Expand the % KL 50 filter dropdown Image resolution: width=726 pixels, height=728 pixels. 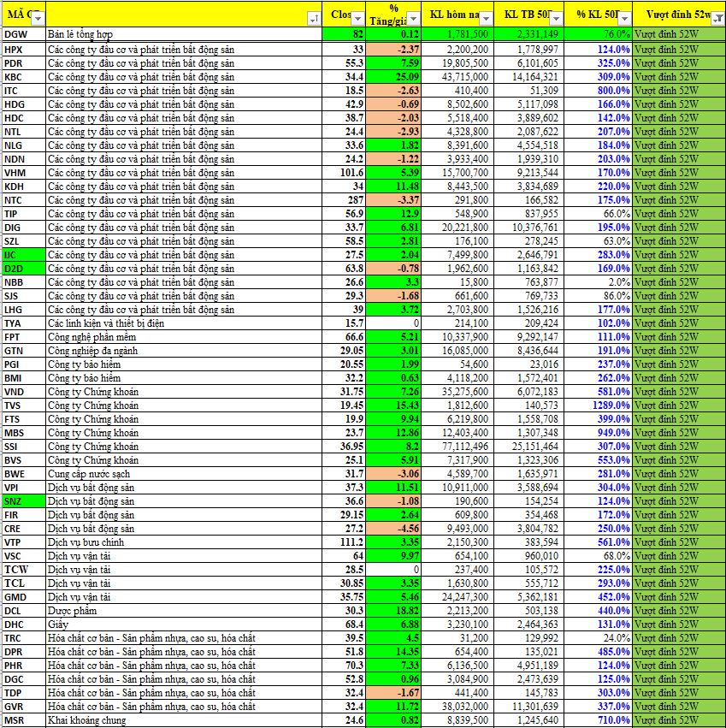pyautogui.click(x=624, y=18)
